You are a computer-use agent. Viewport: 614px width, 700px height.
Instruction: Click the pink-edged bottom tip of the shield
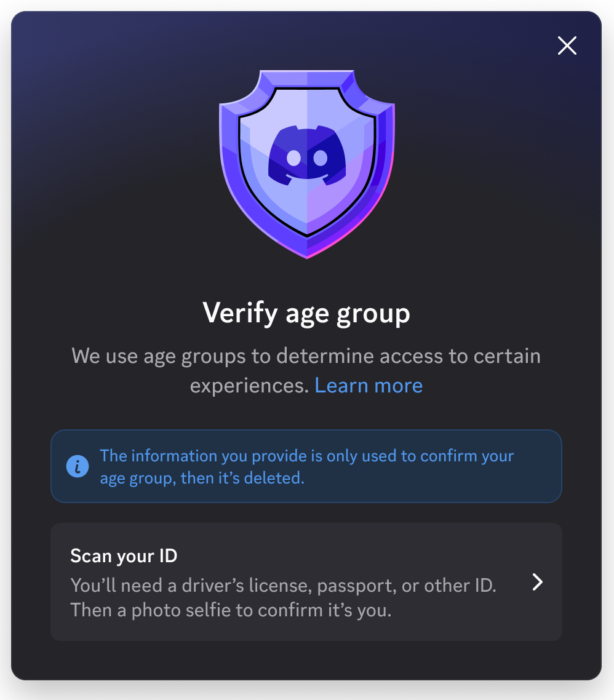(x=307, y=250)
